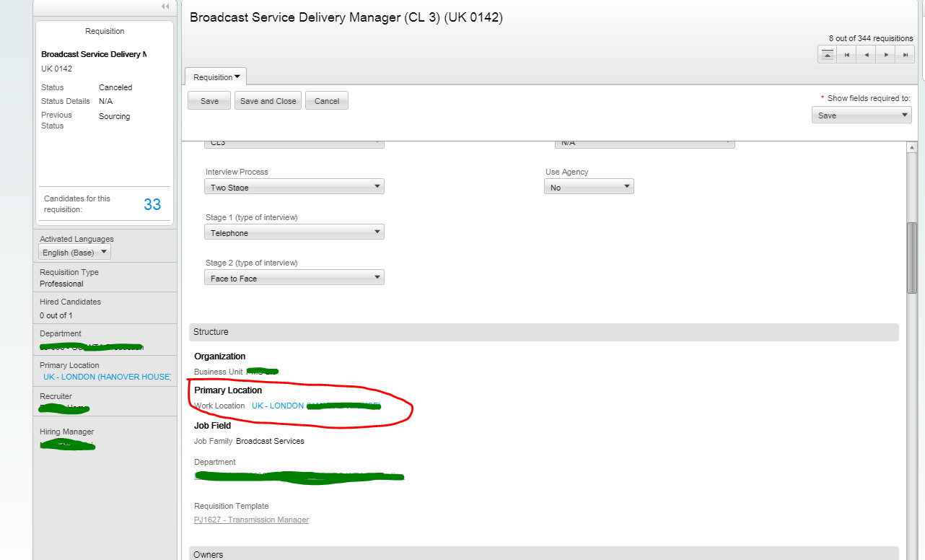Viewport: 925px width, 560px height.
Task: Open the Interview Process dropdown
Action: point(376,186)
